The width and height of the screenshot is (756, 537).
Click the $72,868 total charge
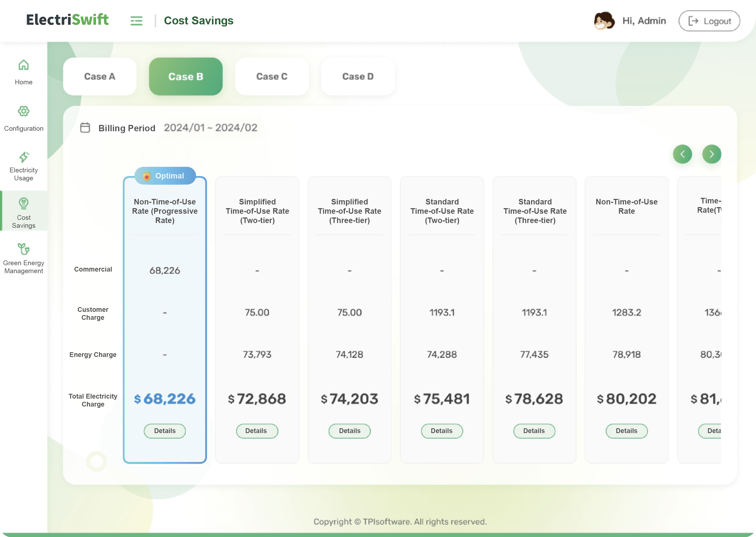[257, 399]
